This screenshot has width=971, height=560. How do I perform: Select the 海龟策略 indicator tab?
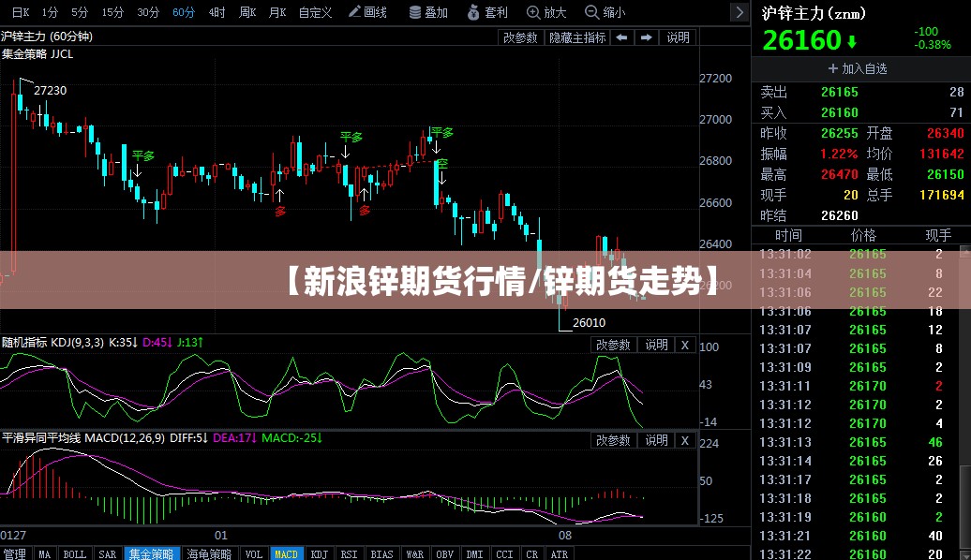(209, 553)
